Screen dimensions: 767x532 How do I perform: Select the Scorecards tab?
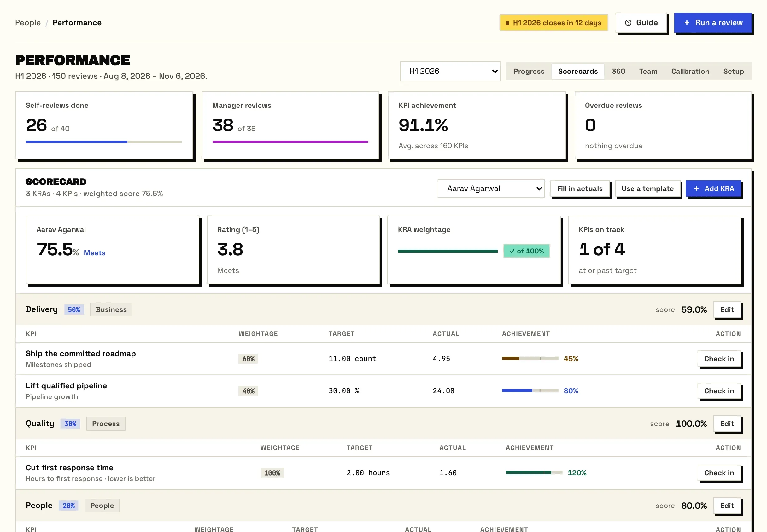(x=577, y=71)
